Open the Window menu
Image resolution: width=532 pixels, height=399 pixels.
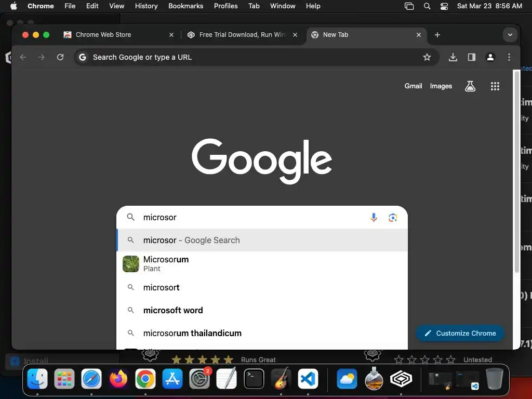pos(283,6)
